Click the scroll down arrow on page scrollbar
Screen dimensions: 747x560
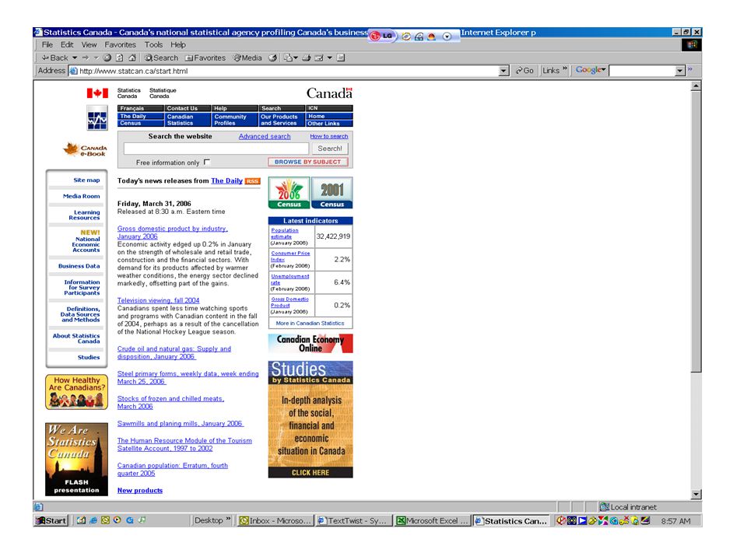tap(696, 495)
